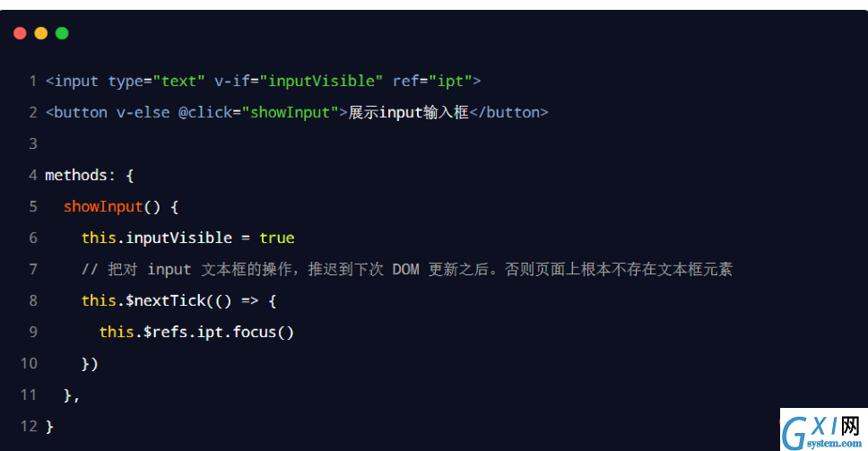This screenshot has width=868, height=451.
Task: Click the 展示input输入框 button label text
Action: click(x=409, y=113)
